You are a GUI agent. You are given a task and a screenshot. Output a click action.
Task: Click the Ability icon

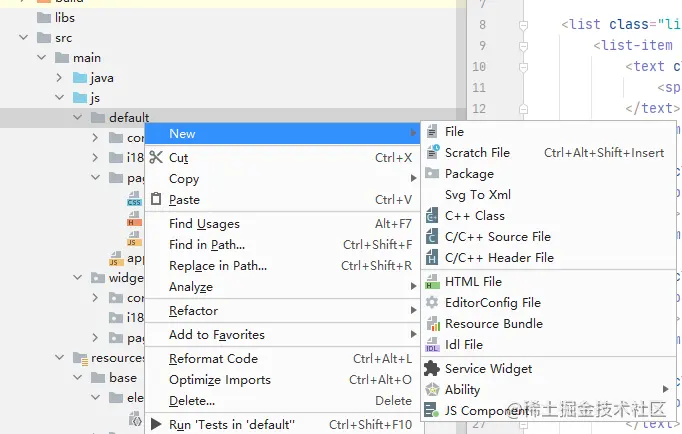432,389
